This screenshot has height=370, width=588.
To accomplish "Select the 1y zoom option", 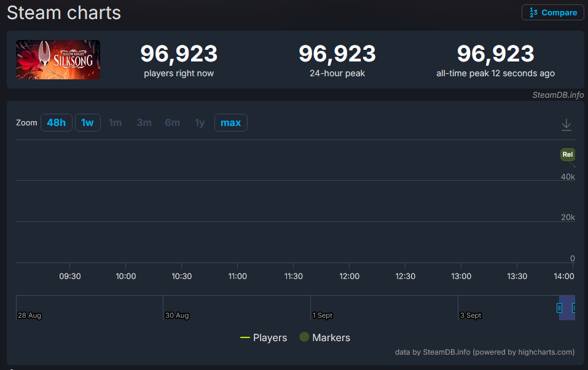I will [200, 123].
